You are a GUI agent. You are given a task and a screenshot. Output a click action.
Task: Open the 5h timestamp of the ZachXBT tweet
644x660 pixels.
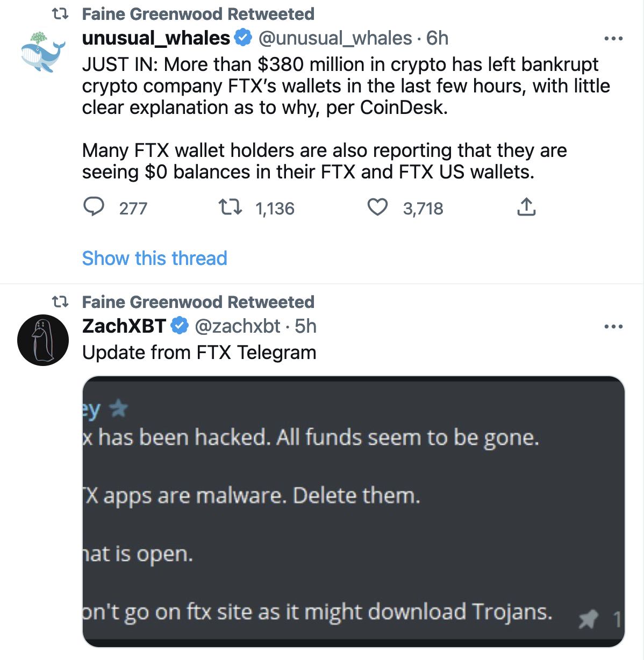305,326
